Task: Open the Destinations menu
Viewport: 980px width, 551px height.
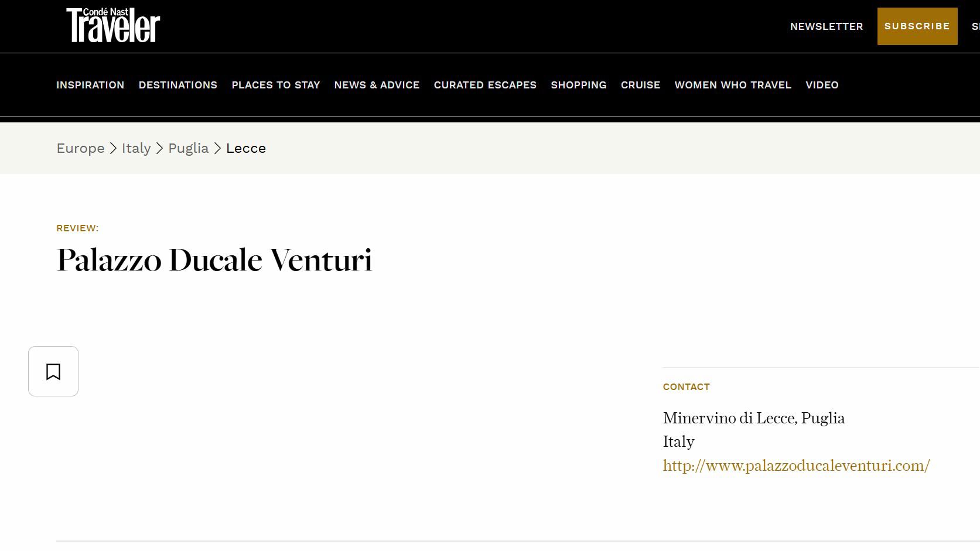Action: click(178, 85)
